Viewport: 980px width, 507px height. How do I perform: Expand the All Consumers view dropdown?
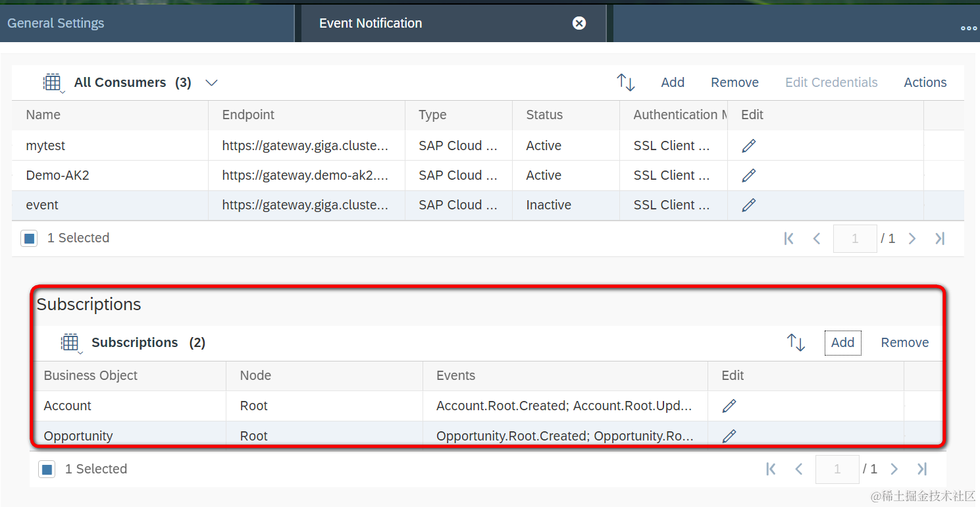tap(211, 82)
